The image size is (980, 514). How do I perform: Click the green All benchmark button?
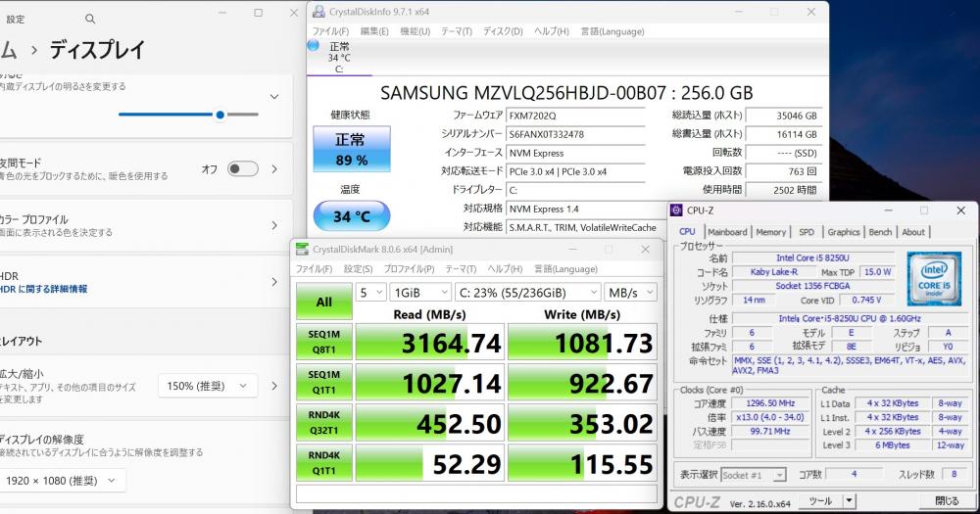pyautogui.click(x=323, y=302)
